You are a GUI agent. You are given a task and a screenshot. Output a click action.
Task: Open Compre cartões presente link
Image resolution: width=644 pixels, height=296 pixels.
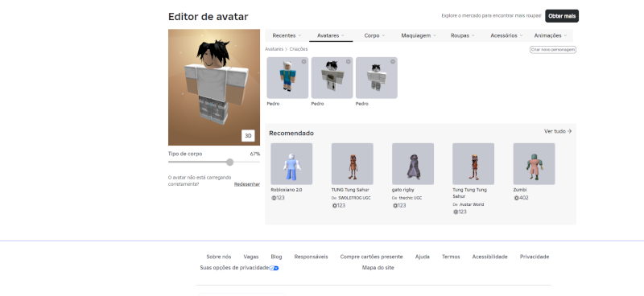(371, 257)
